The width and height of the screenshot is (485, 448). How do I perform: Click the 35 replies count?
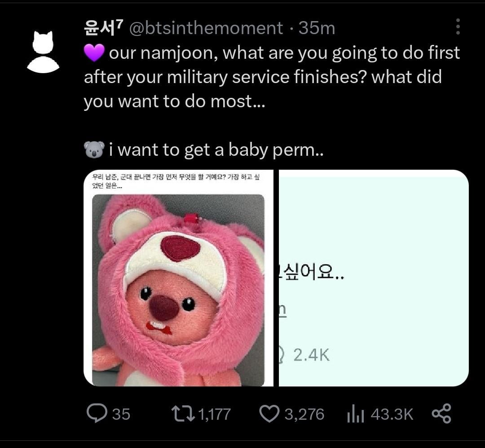tap(121, 414)
